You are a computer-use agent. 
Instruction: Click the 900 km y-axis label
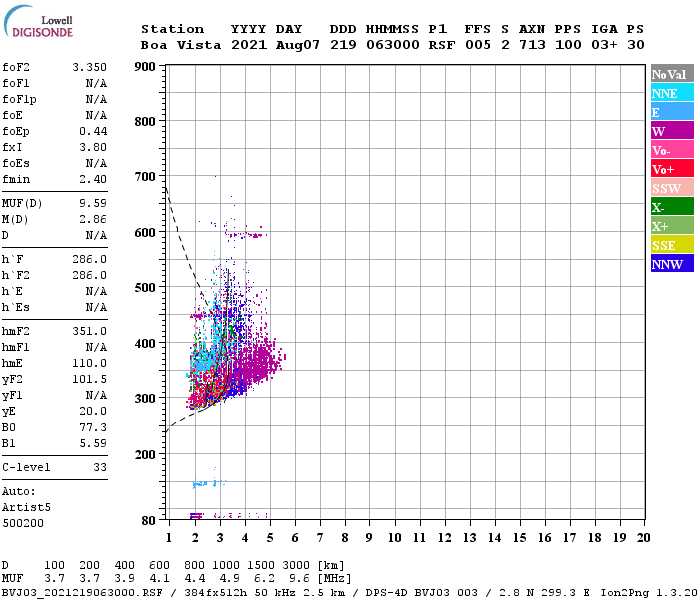tap(145, 67)
